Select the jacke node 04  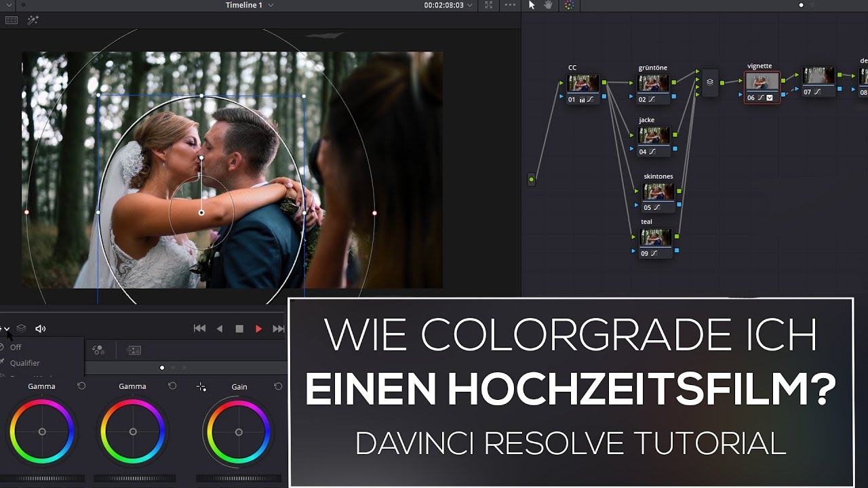click(654, 141)
